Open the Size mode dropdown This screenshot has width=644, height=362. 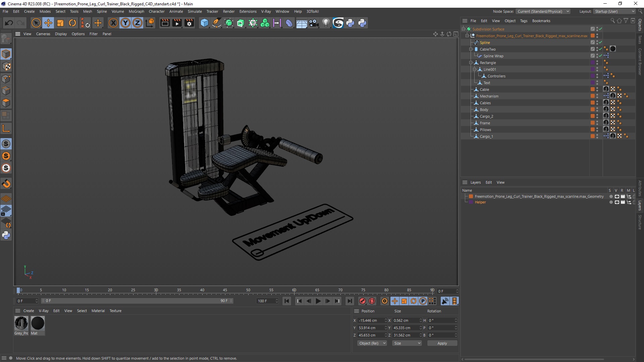click(x=407, y=343)
